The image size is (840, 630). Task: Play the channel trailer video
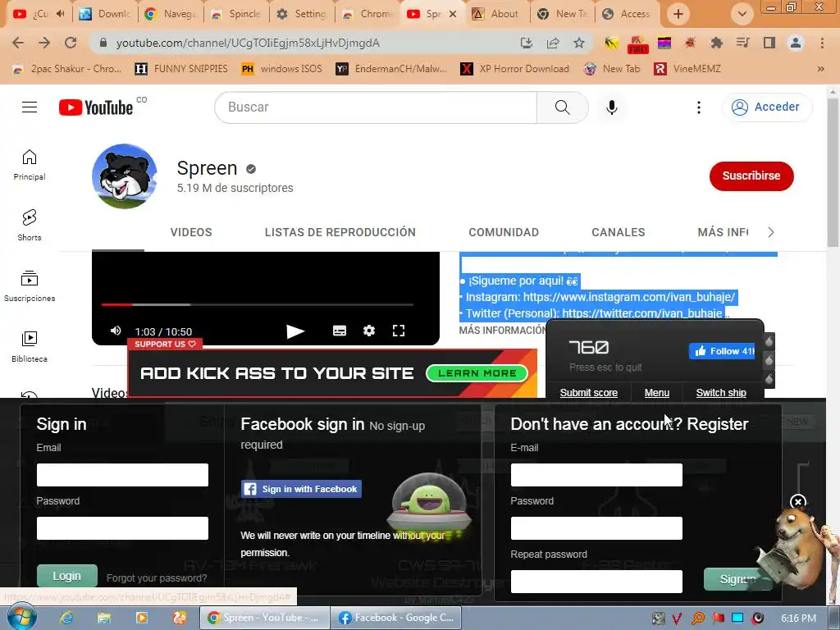tap(295, 331)
